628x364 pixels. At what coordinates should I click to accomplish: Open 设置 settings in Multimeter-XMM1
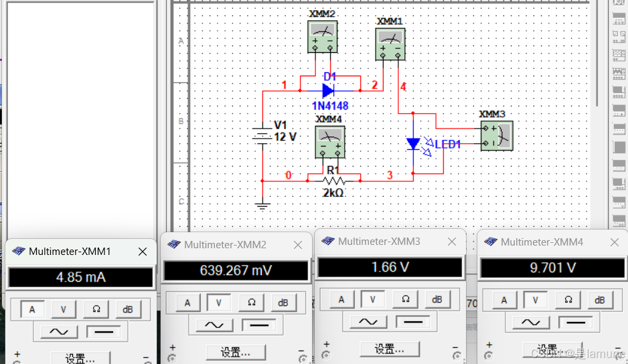click(x=80, y=358)
